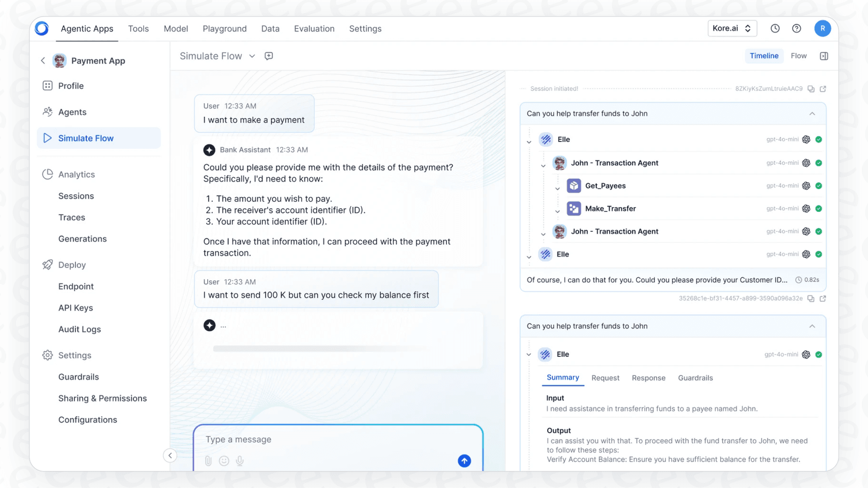Click the new chat icon beside Simulate Flow

pos(269,56)
